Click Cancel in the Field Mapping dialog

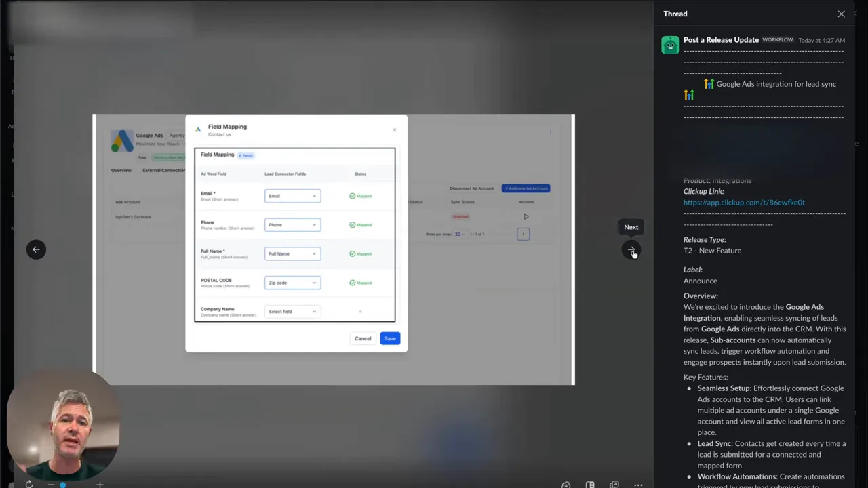point(363,338)
